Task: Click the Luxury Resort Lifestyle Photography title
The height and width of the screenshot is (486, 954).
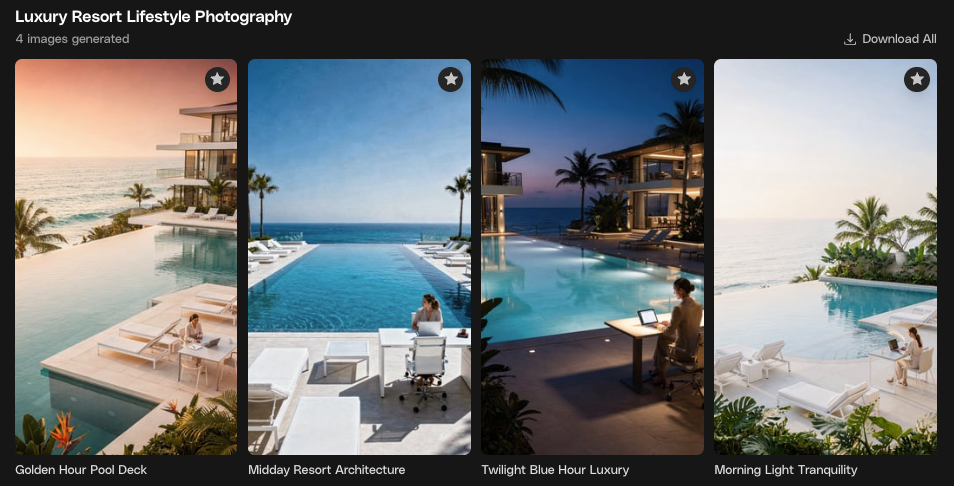Action: click(153, 17)
